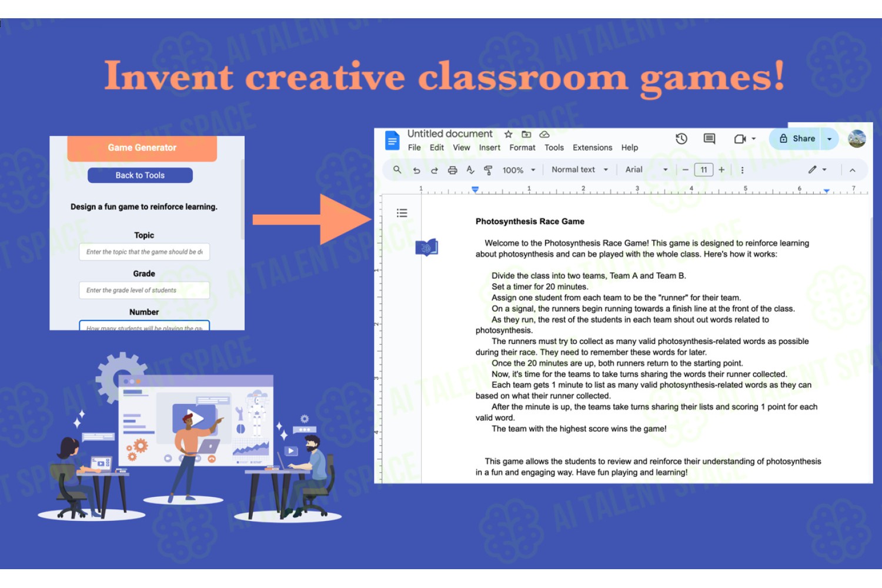Rename the Untitled document title

tap(450, 134)
